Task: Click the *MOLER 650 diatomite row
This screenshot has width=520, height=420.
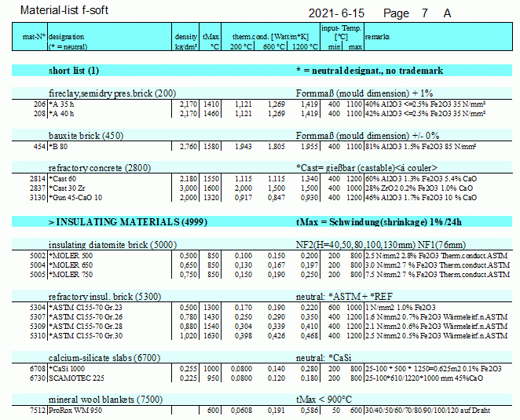Action: pyautogui.click(x=71, y=265)
